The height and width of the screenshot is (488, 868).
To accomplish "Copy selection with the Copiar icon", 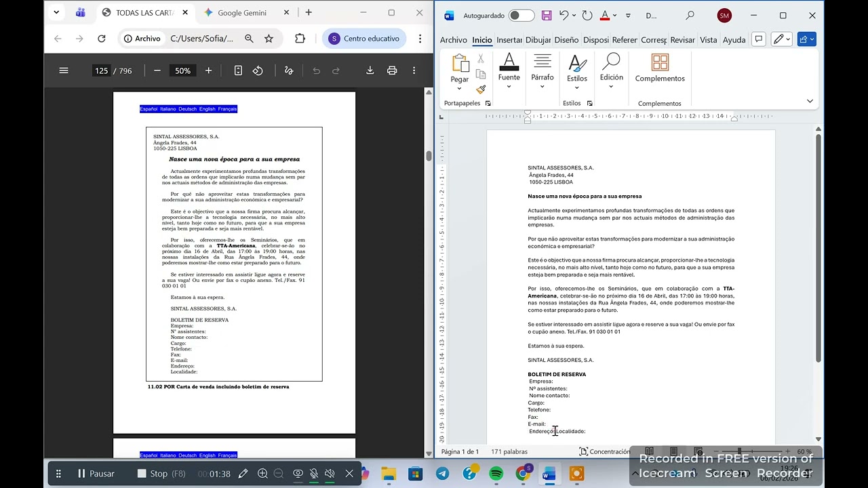I will (481, 75).
